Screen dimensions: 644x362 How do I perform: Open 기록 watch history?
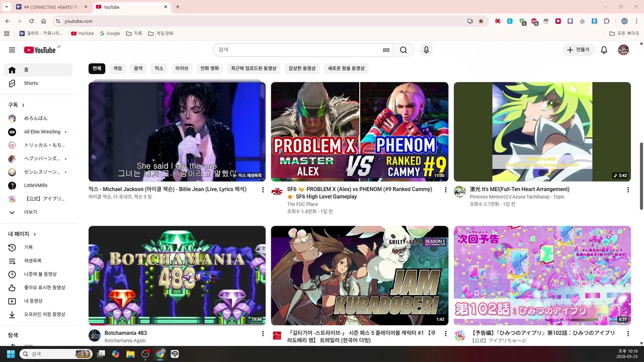click(x=38, y=247)
